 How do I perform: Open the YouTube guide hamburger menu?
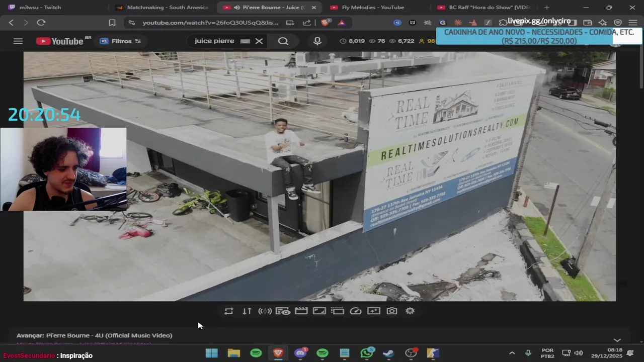point(18,41)
